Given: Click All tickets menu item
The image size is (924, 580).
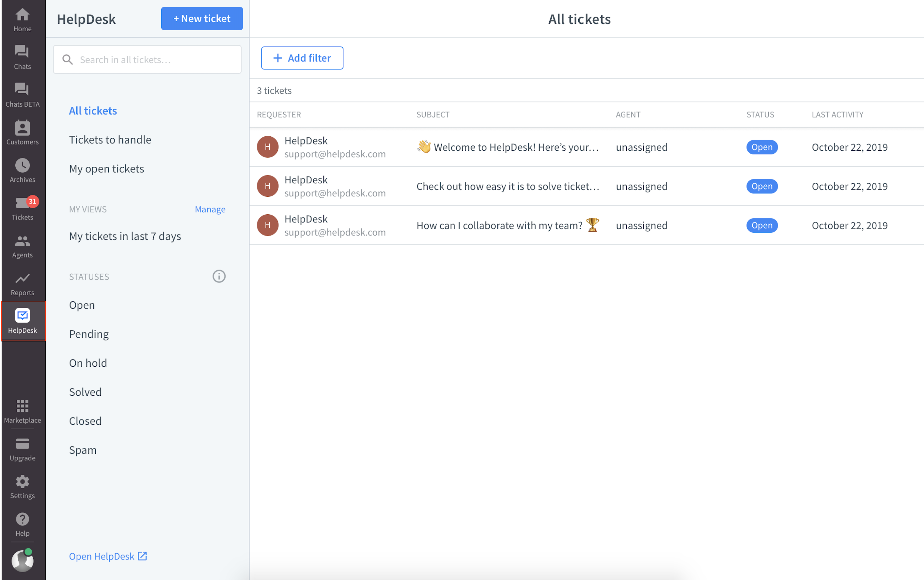Looking at the screenshot, I should click(x=92, y=110).
